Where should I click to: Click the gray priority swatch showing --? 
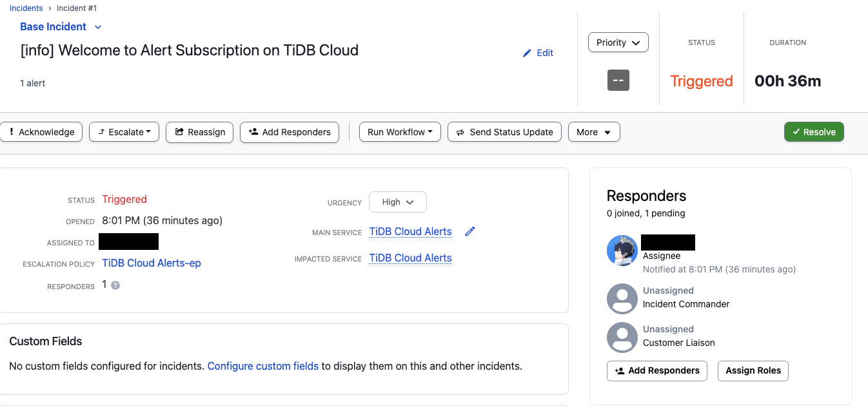coord(617,81)
